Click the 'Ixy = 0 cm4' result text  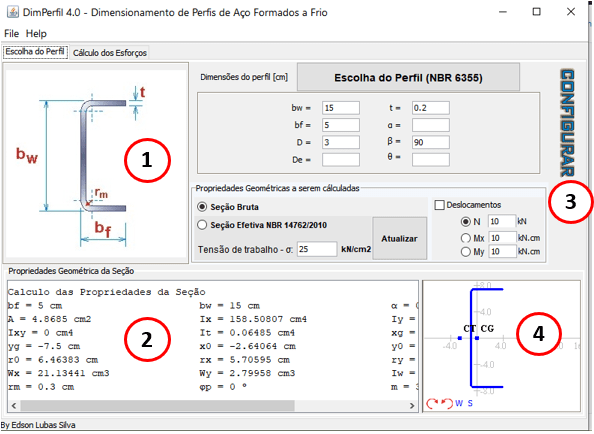tap(41, 333)
